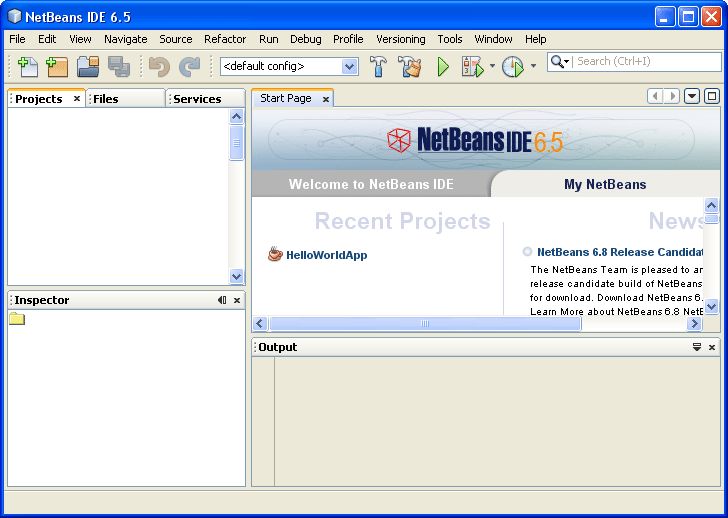Image resolution: width=728 pixels, height=518 pixels.
Task: Click the Build Main Project hammer icon
Action: point(378,66)
